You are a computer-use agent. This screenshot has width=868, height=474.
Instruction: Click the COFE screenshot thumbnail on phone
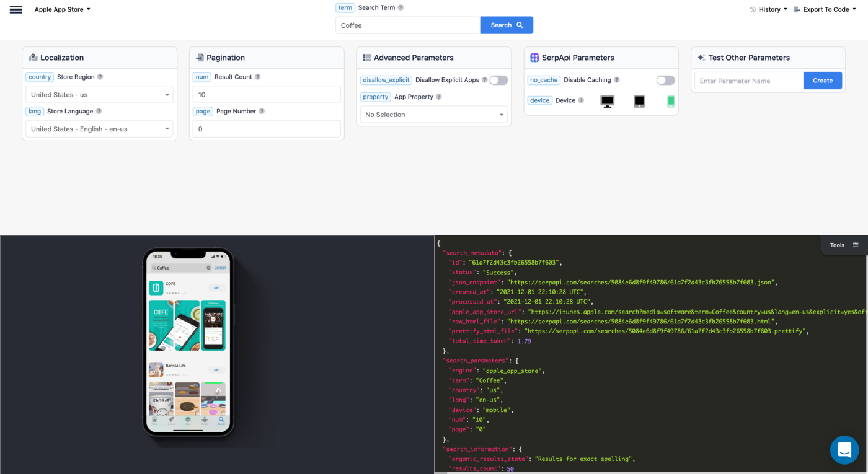point(161,325)
